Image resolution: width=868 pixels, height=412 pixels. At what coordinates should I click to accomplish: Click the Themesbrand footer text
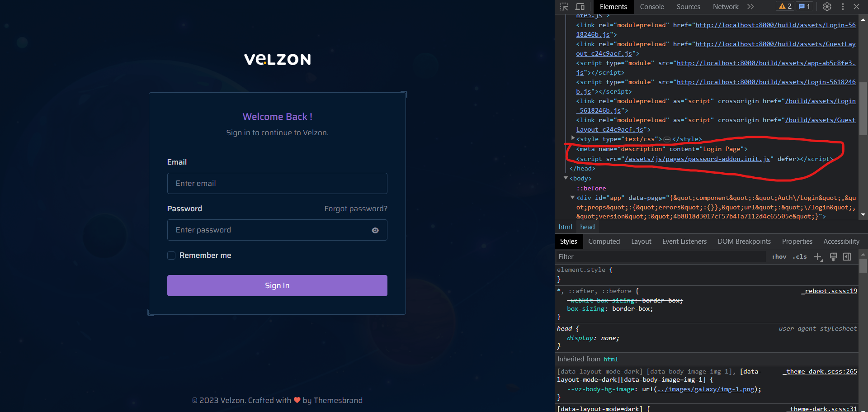click(x=338, y=400)
